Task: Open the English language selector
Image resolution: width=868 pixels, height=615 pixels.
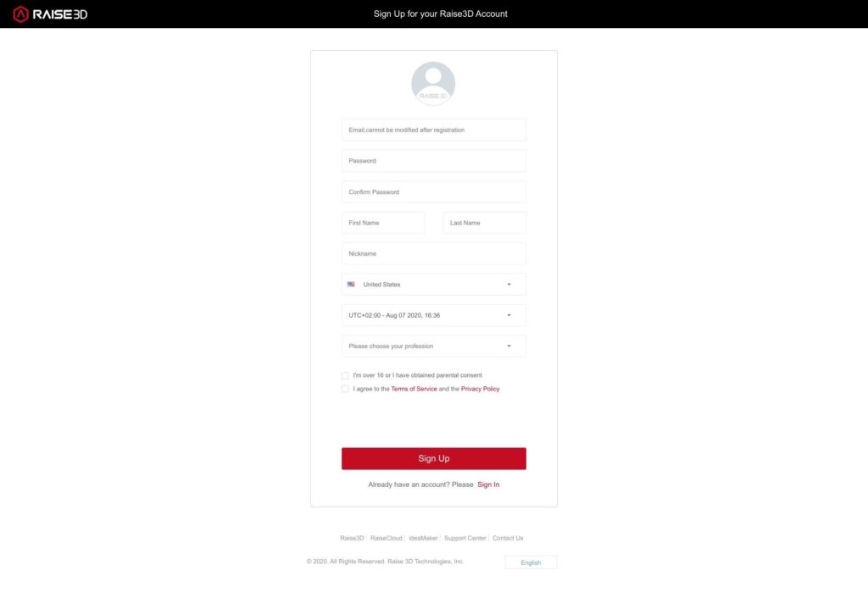Action: coord(531,562)
